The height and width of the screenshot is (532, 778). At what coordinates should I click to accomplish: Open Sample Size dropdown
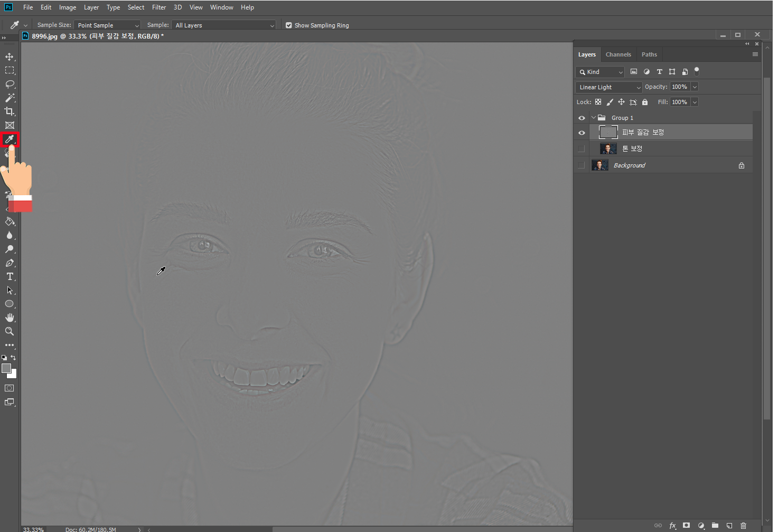coord(107,25)
